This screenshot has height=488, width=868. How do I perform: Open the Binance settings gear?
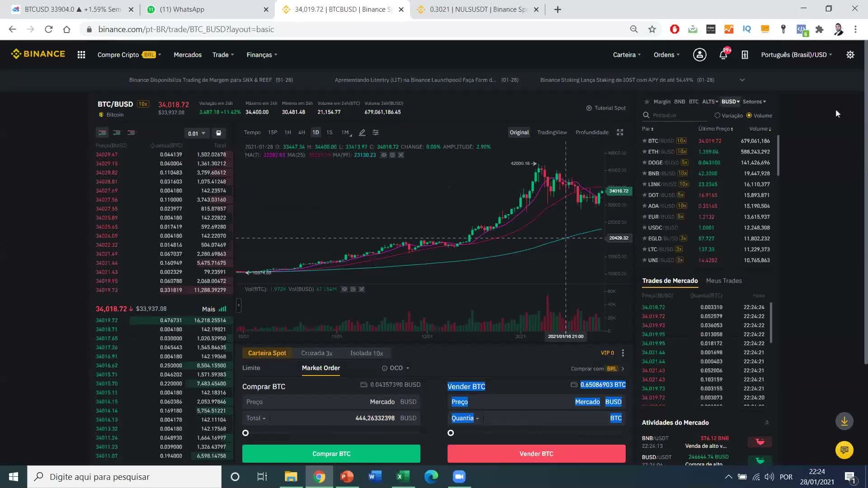pos(850,55)
